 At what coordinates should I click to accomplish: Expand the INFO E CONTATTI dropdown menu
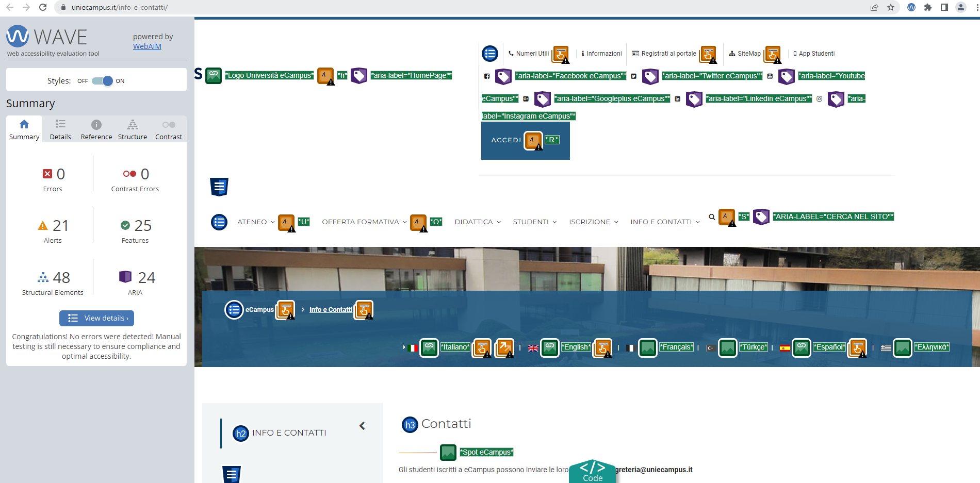tap(665, 222)
